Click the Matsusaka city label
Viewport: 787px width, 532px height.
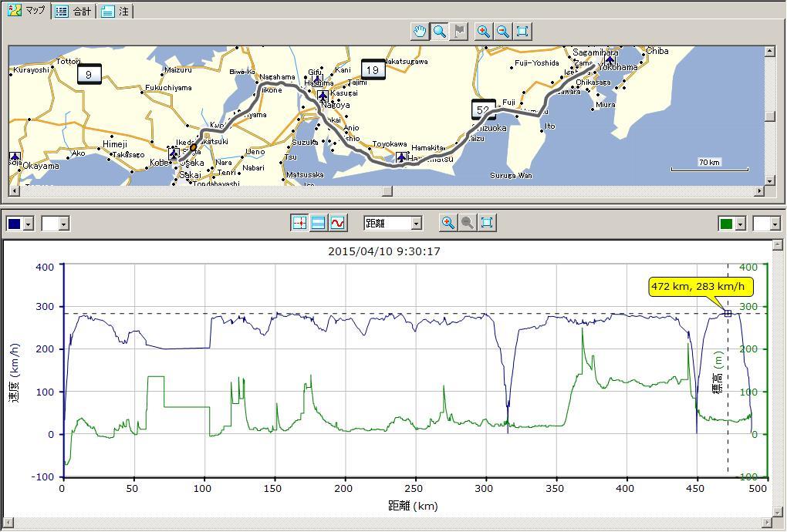pyautogui.click(x=305, y=175)
